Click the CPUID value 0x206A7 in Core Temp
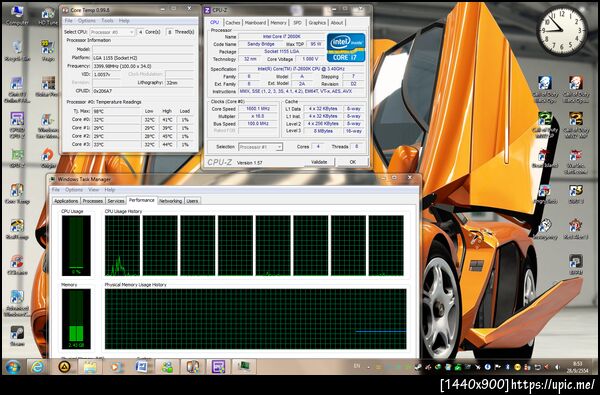Screen dimensions: 600x395 pyautogui.click(x=143, y=91)
